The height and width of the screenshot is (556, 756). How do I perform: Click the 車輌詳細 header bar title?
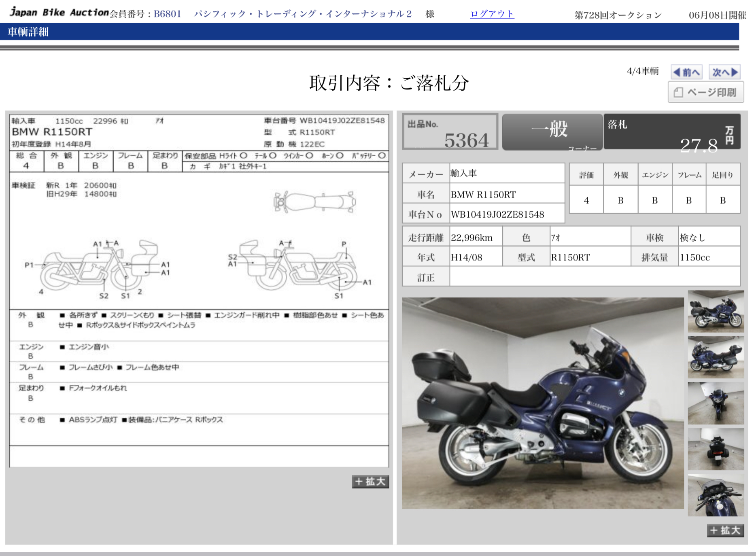click(28, 32)
